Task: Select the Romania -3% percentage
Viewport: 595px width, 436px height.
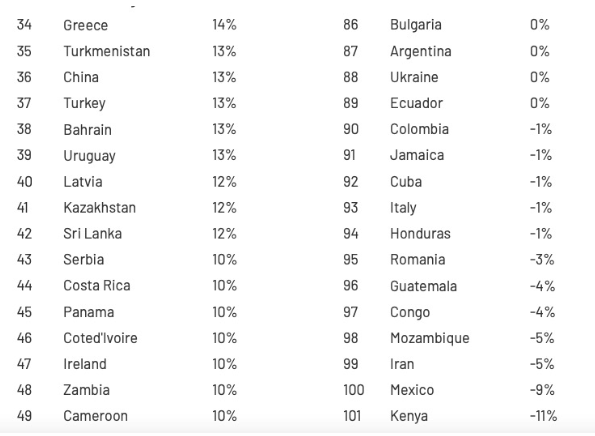Action: (x=542, y=260)
